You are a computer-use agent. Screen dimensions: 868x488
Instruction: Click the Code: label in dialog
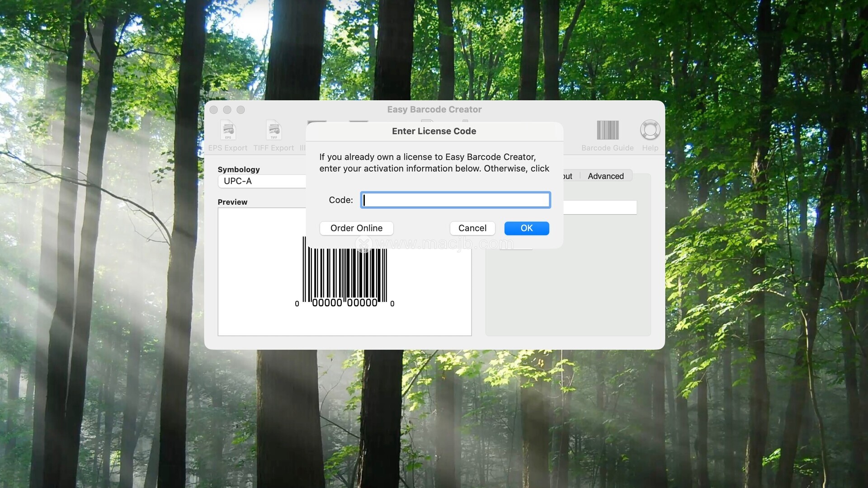(x=340, y=200)
